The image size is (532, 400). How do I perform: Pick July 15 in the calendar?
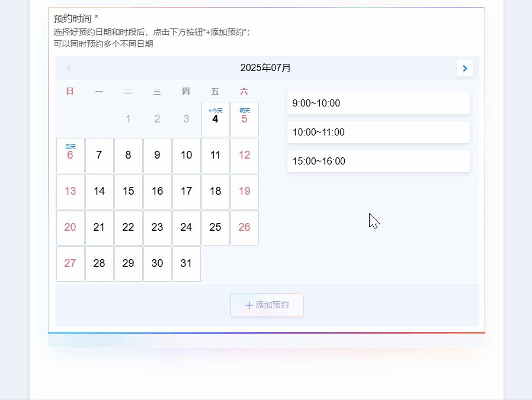(x=128, y=192)
